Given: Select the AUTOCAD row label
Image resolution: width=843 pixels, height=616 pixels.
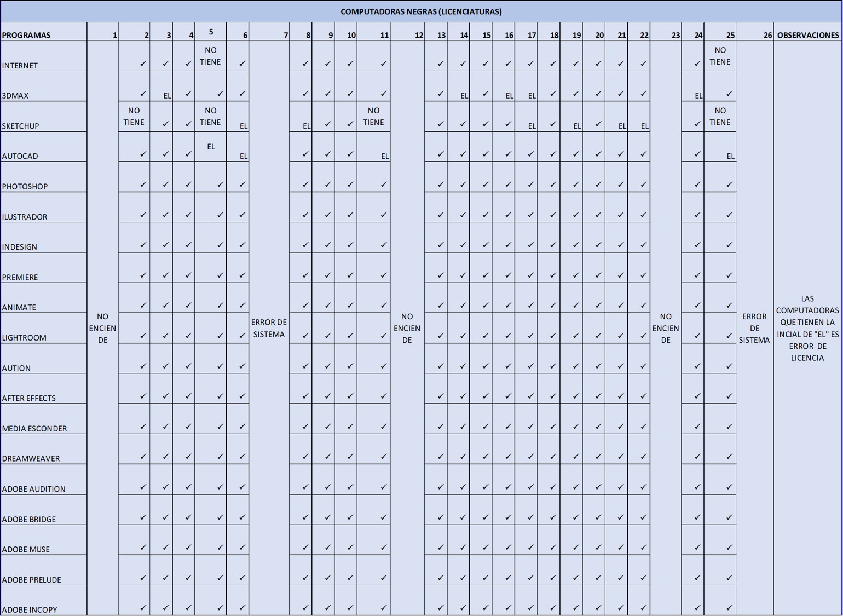Looking at the screenshot, I should [44, 147].
